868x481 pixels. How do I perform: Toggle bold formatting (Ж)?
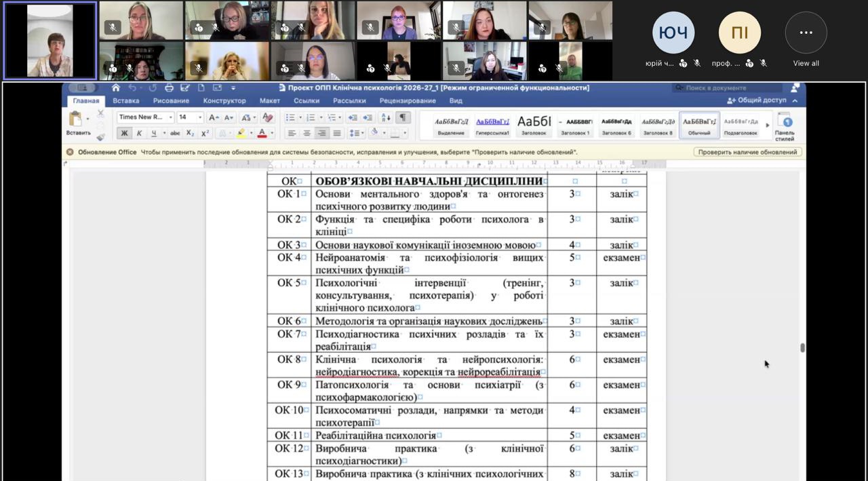click(x=124, y=133)
